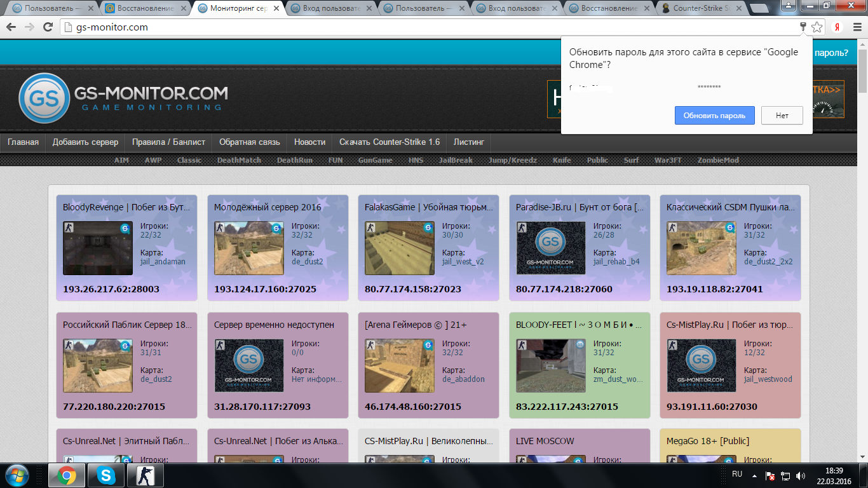Decline password update with Нет button
The width and height of the screenshot is (868, 488).
pos(782,115)
